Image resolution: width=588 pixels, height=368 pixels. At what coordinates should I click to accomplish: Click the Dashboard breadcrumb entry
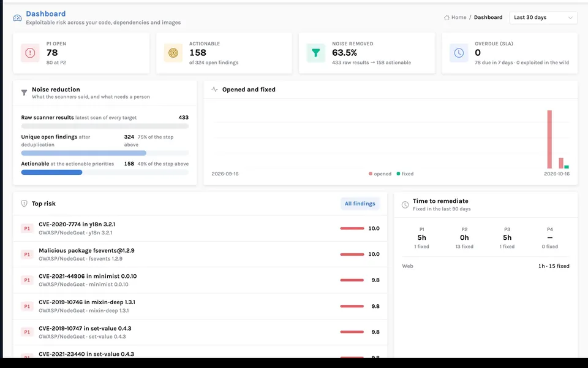[488, 18]
